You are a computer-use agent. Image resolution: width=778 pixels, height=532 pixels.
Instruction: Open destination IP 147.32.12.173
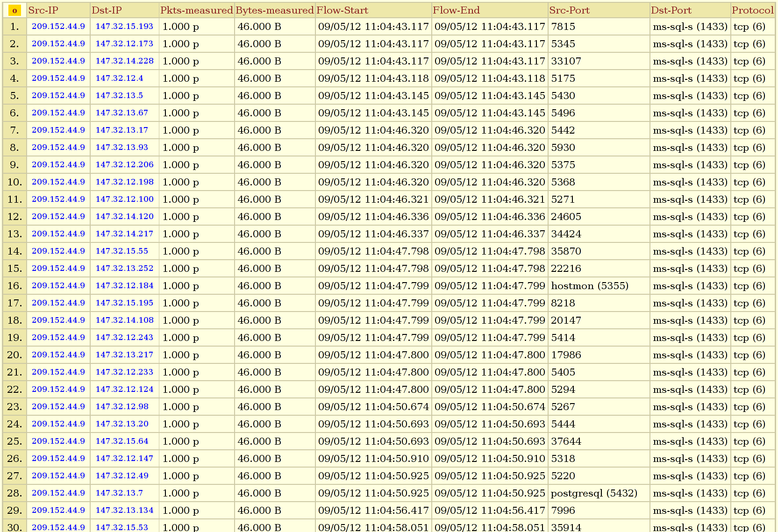coord(124,43)
